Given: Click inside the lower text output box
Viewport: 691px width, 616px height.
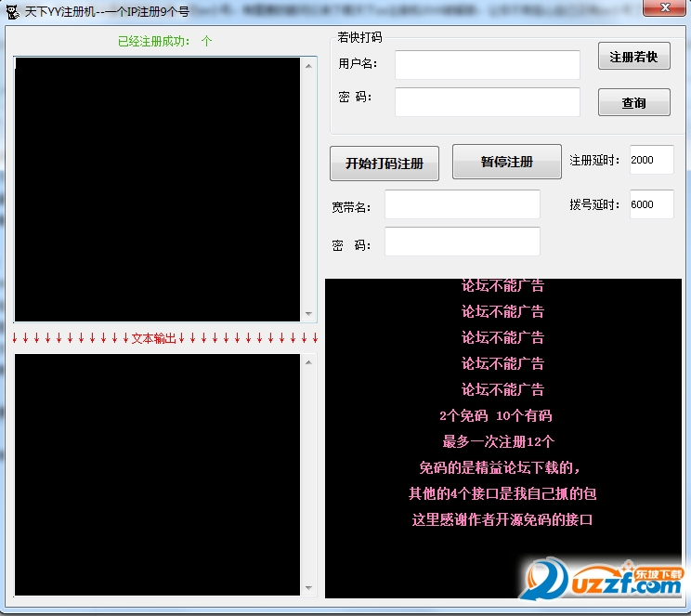Looking at the screenshot, I should pos(157,475).
